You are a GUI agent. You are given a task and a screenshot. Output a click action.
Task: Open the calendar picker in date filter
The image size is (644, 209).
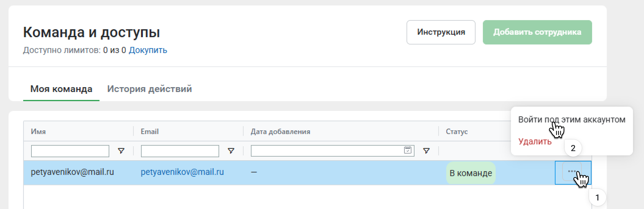pos(407,150)
